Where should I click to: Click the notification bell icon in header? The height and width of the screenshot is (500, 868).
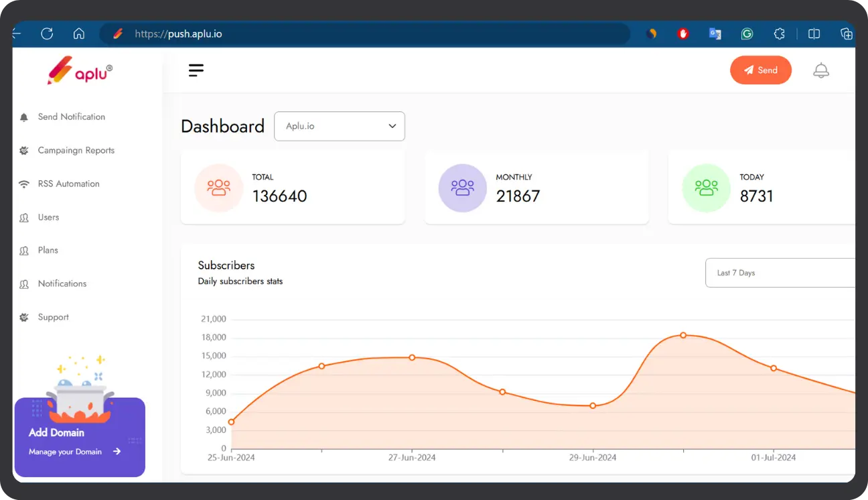(x=821, y=70)
